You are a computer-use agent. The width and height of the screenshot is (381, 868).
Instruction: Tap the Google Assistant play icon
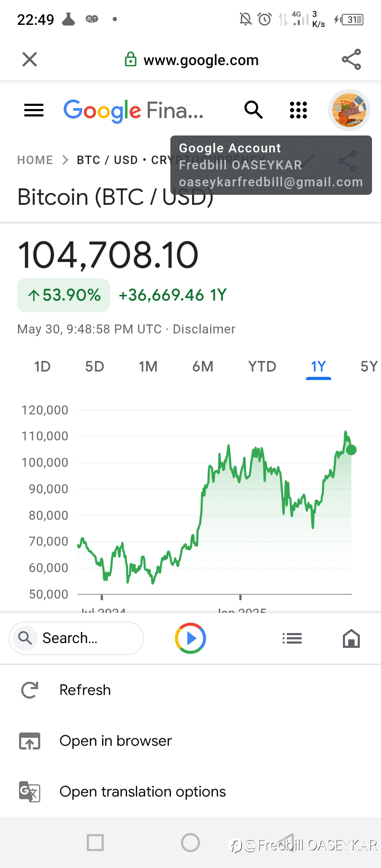point(190,638)
